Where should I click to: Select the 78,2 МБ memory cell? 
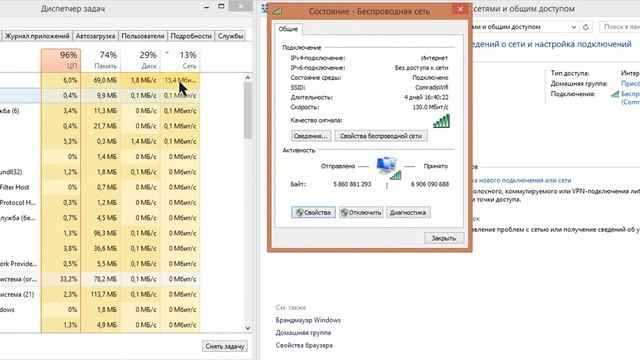coord(101,279)
